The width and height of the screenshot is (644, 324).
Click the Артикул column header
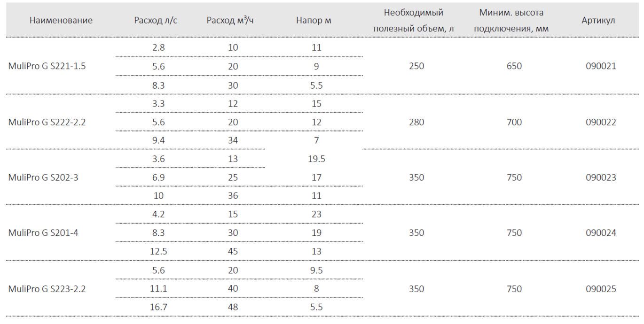click(598, 21)
